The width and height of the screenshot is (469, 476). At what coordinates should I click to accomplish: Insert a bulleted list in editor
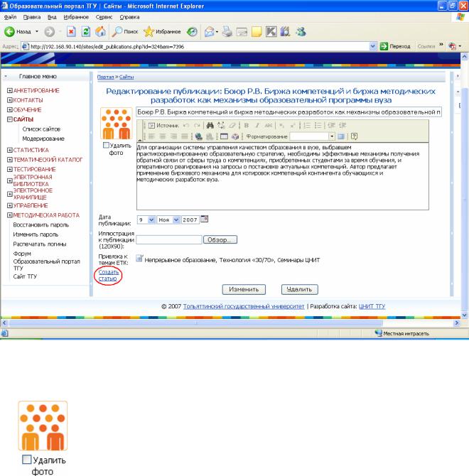pos(318,125)
